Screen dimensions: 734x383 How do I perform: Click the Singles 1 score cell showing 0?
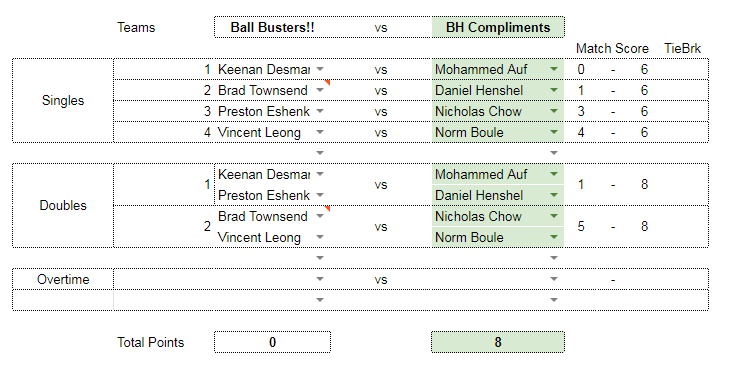(581, 69)
